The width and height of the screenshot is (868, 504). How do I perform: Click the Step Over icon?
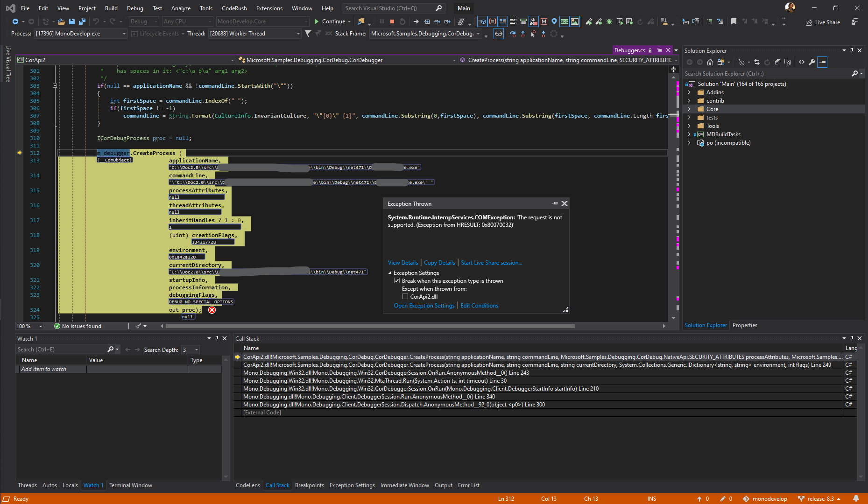[437, 21]
